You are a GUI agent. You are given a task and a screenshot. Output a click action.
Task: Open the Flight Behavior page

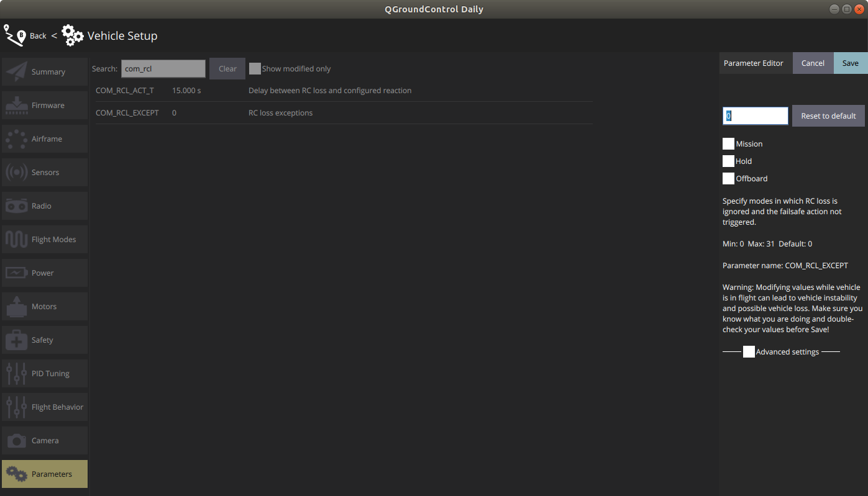(x=45, y=407)
